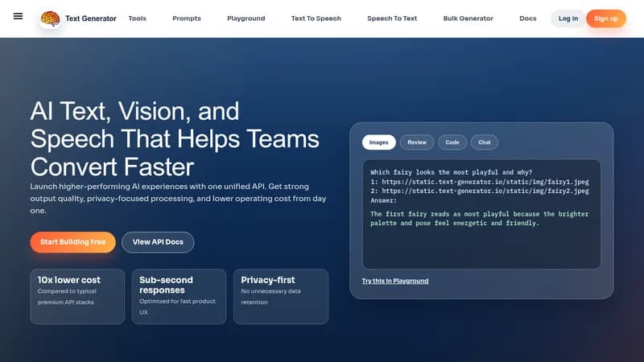Viewport: 644px width, 362px height.
Task: Click the main headline 'AI Text, Vision, and'
Action: 134,111
